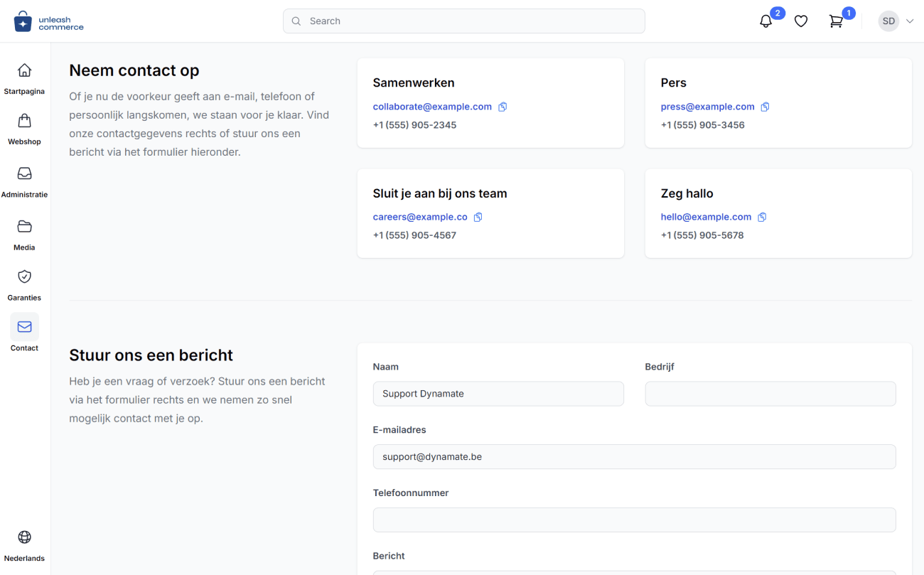Open press@example.com email link

[x=708, y=107]
